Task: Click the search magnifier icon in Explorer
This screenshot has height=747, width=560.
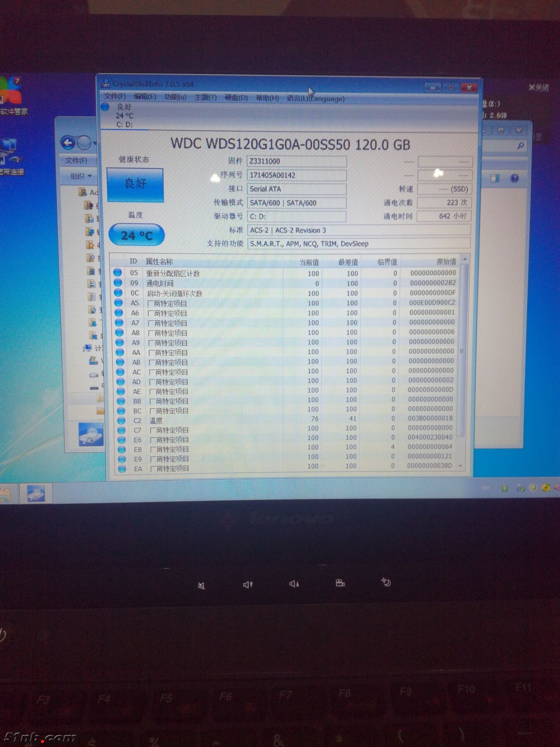Action: 520,146
